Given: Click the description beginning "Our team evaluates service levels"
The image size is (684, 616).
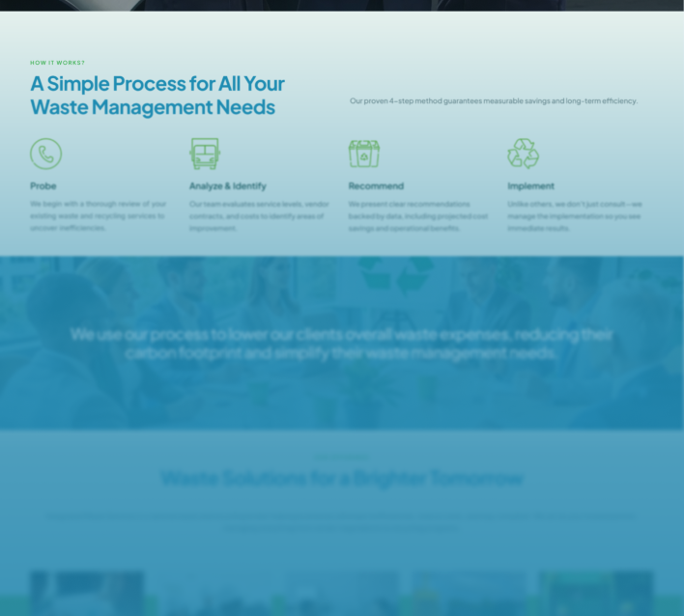Looking at the screenshot, I should 259,216.
